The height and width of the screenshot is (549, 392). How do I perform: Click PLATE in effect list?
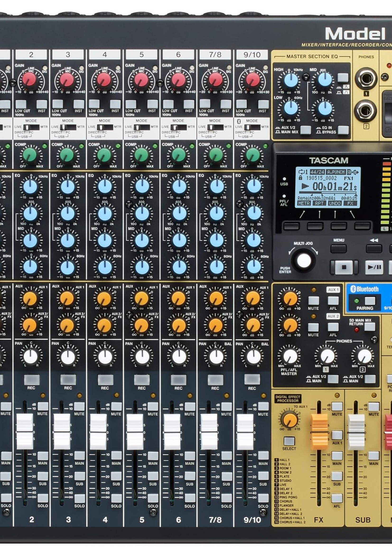tap(284, 476)
